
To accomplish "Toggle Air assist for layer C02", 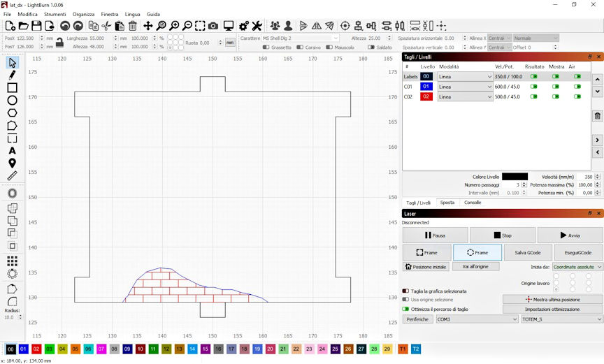I will (x=577, y=97).
